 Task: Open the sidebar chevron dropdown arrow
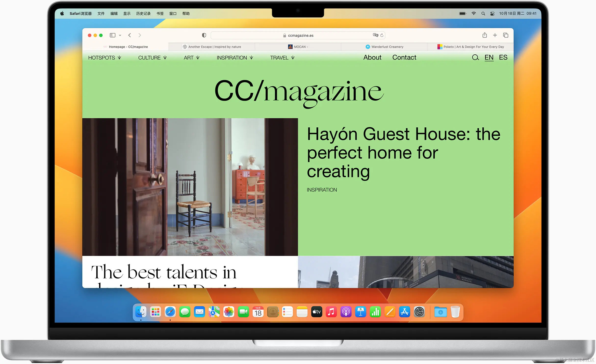point(120,35)
